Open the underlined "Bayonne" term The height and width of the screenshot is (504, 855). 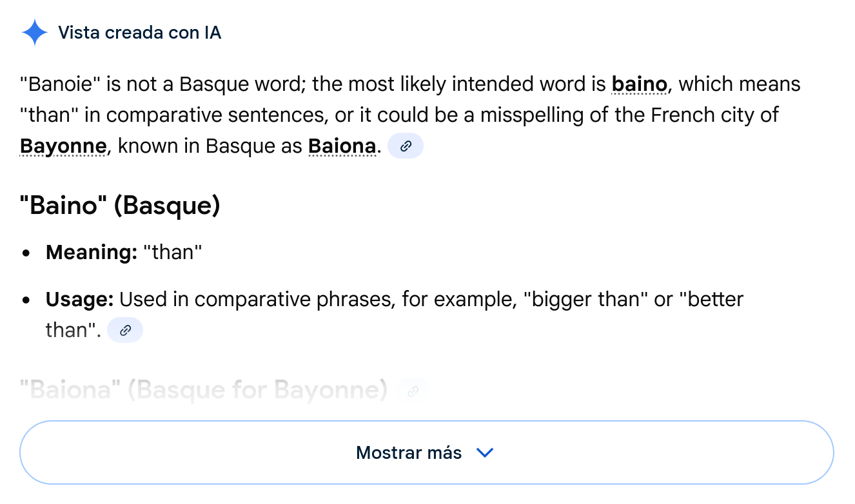pyautogui.click(x=63, y=147)
